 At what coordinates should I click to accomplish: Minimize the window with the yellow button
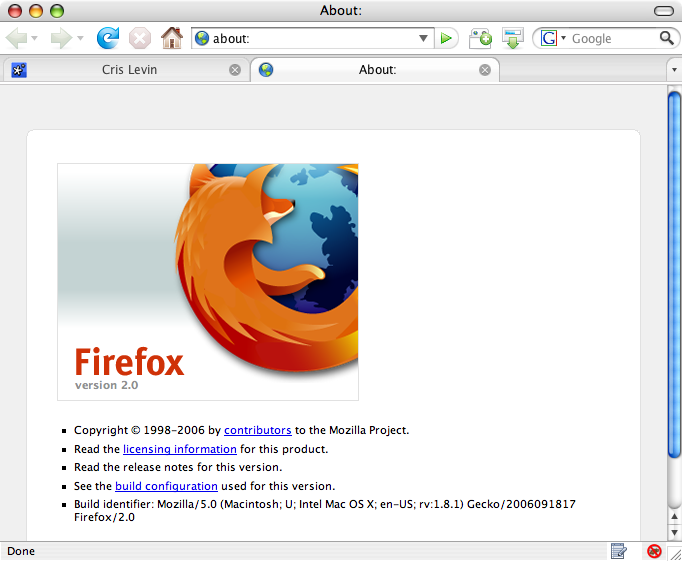(36, 11)
